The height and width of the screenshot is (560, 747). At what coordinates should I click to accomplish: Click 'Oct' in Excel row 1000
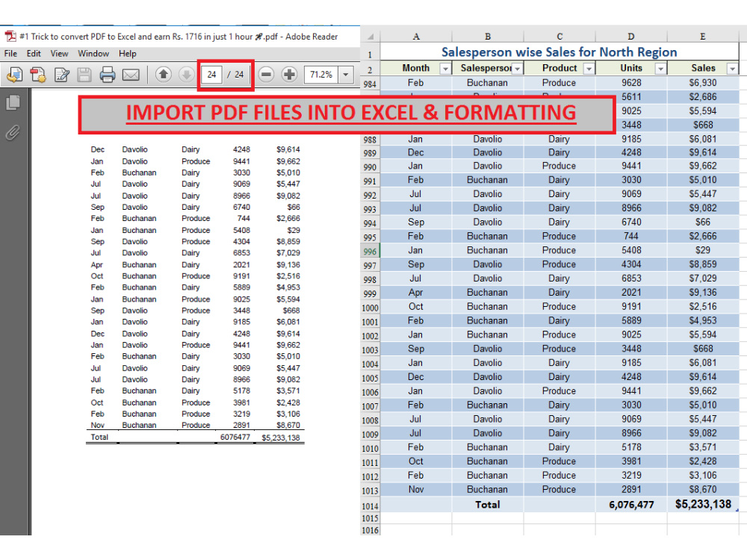pos(416,307)
